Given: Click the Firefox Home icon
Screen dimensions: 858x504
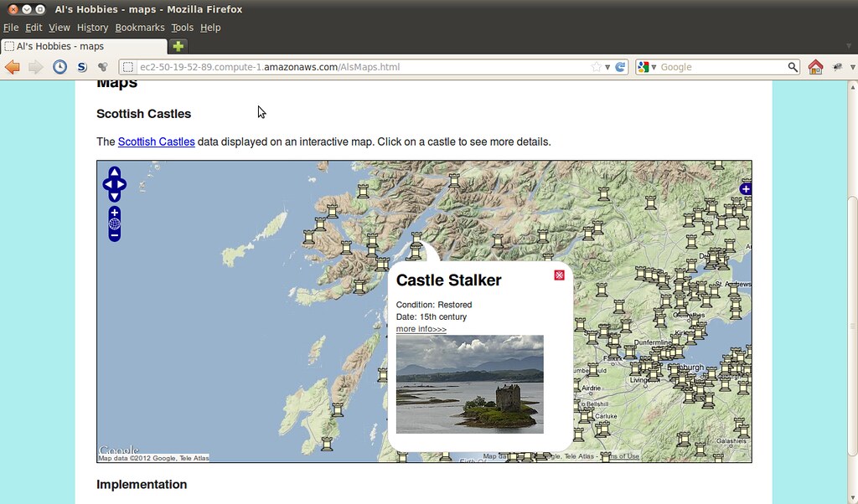Looking at the screenshot, I should 815,65.
